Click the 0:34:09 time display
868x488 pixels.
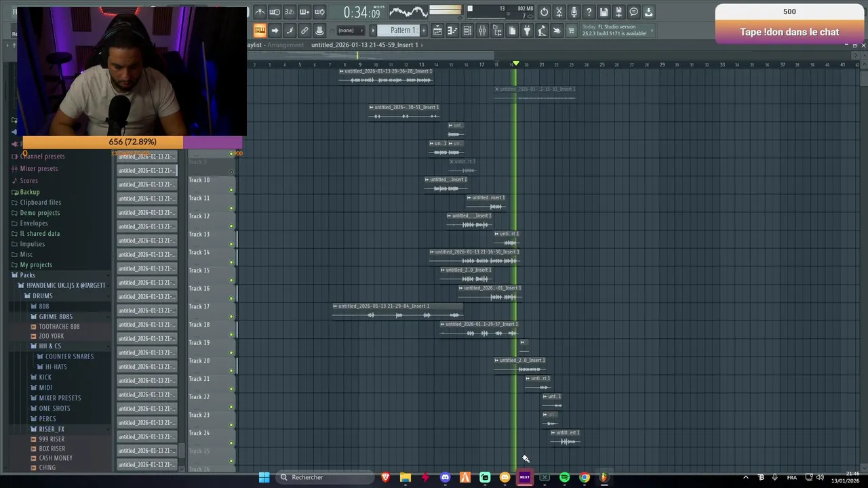tap(361, 12)
